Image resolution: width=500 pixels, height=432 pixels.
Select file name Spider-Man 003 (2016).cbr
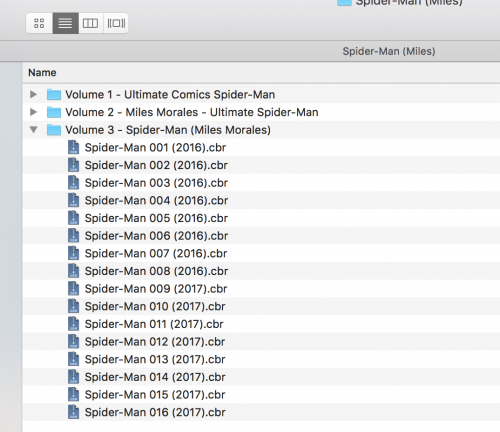point(156,183)
